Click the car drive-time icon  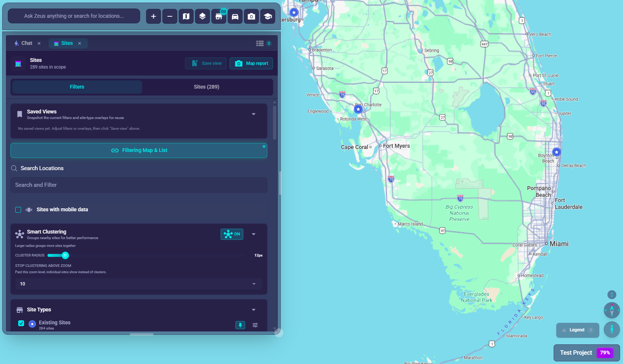[x=235, y=16]
